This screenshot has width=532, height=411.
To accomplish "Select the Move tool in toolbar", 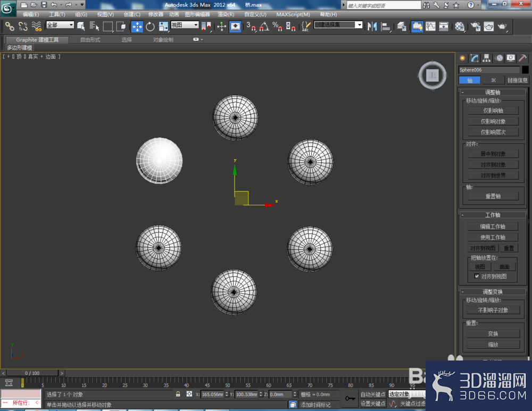I will [x=137, y=27].
